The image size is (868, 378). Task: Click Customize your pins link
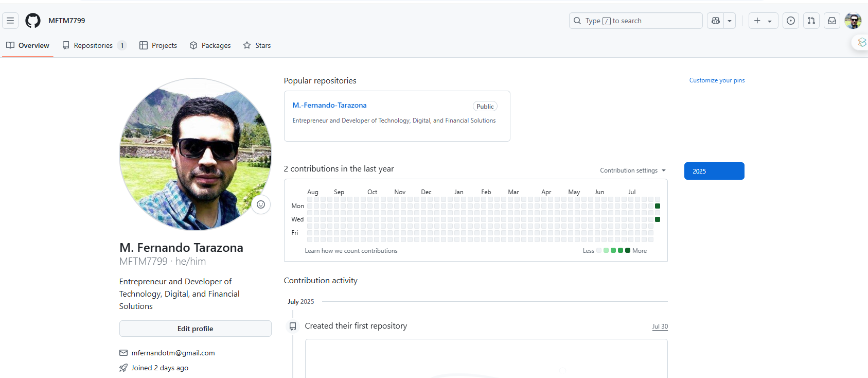pos(717,80)
